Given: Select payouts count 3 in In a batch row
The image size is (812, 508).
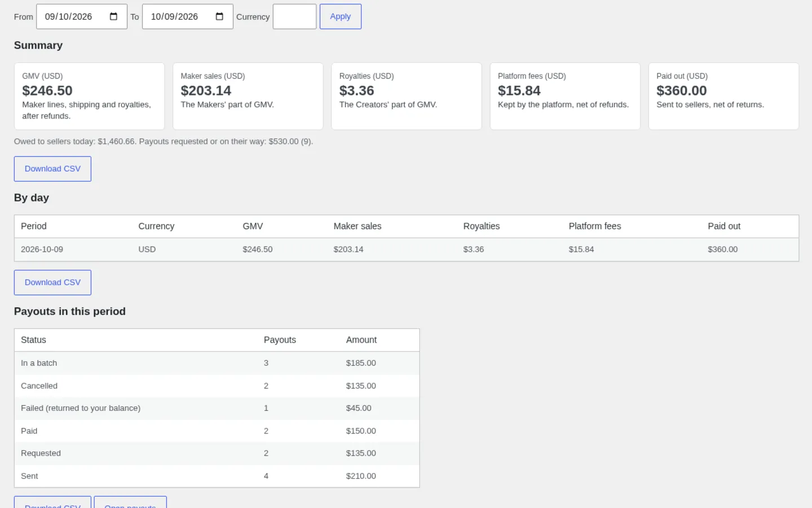Looking at the screenshot, I should [x=266, y=363].
